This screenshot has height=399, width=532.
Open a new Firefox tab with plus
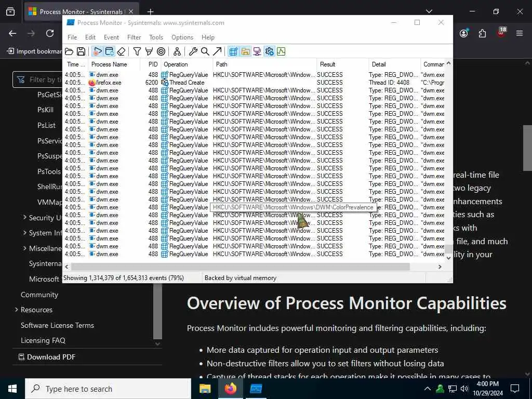coord(150,11)
